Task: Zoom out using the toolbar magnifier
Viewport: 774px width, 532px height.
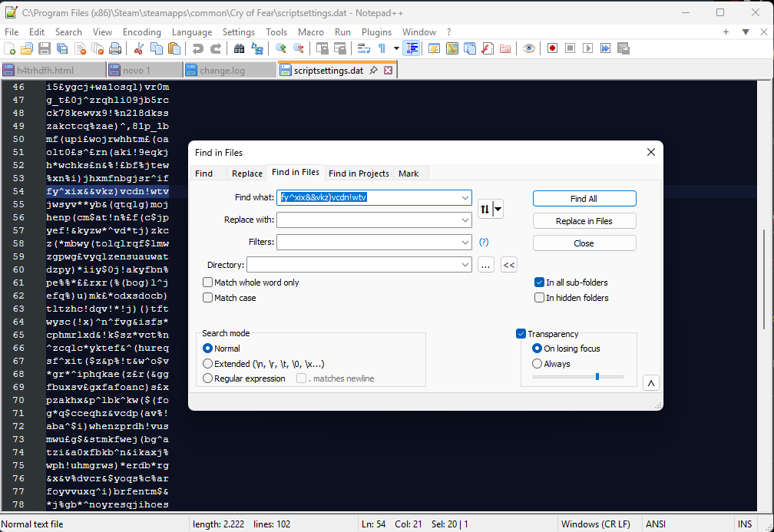Action: click(299, 48)
